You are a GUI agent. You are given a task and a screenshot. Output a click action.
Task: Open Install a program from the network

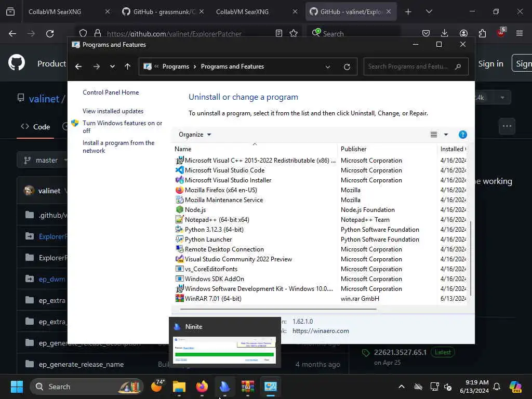pyautogui.click(x=118, y=147)
